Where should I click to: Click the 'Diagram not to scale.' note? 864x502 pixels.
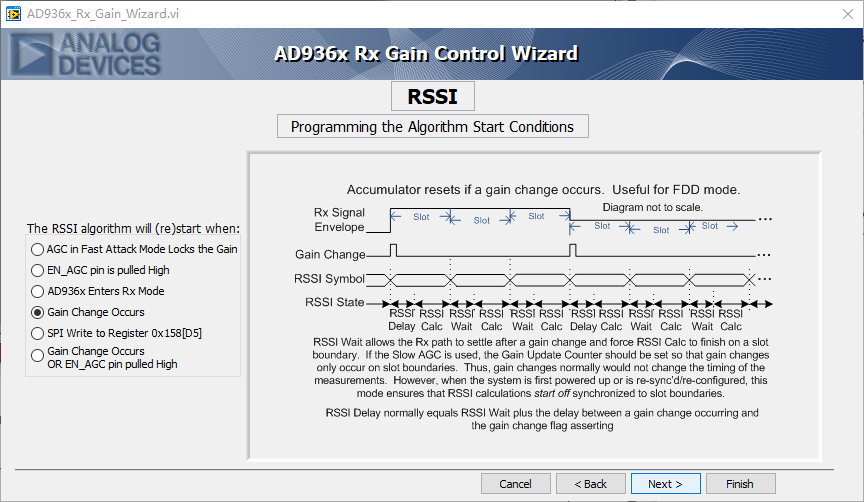[x=652, y=207]
